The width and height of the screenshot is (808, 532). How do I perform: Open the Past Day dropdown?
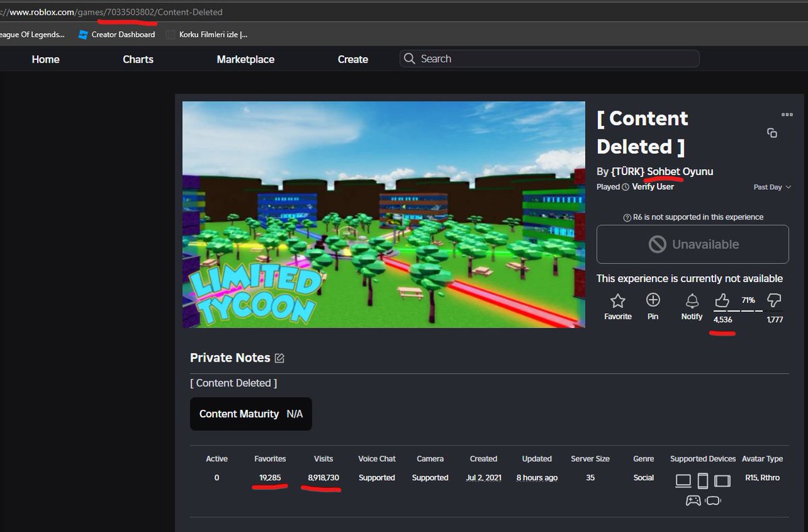771,187
